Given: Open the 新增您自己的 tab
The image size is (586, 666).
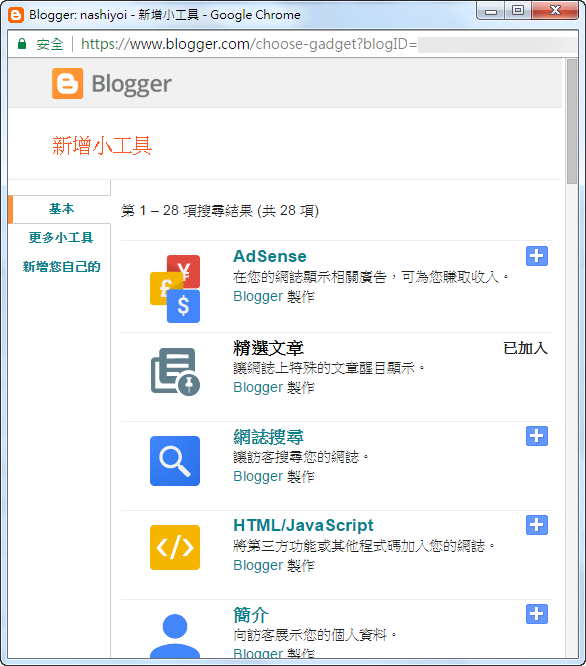Looking at the screenshot, I should [x=61, y=267].
